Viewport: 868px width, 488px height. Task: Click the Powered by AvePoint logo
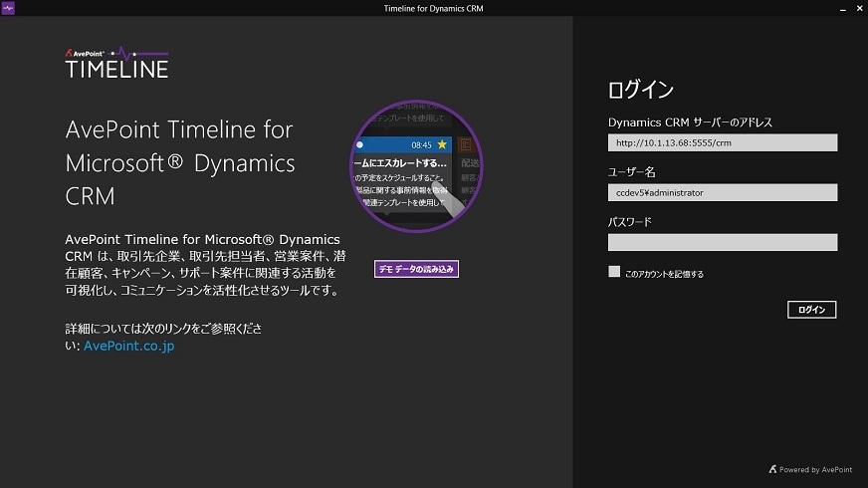pyautogui.click(x=810, y=470)
